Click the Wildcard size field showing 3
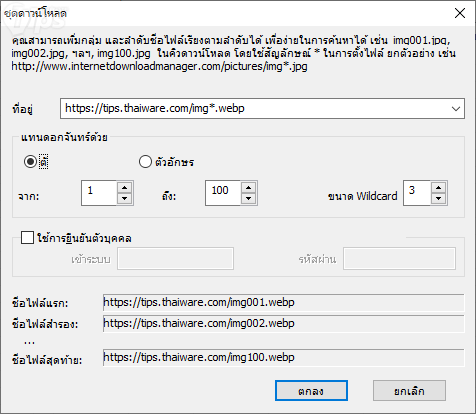 click(417, 193)
